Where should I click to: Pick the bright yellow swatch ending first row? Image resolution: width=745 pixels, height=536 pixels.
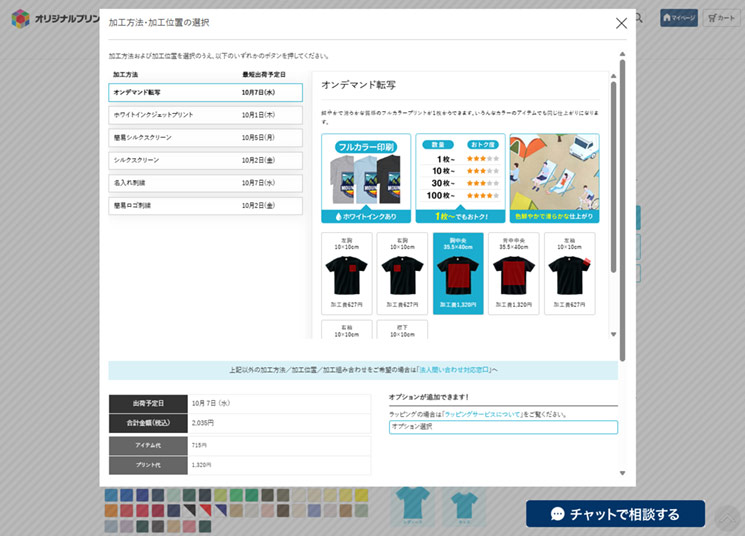(361, 495)
